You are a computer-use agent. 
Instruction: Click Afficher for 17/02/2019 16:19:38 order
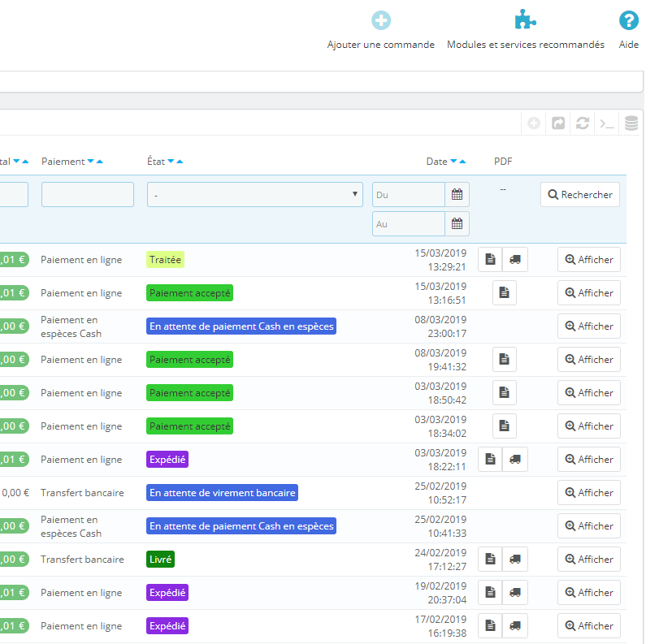point(589,626)
